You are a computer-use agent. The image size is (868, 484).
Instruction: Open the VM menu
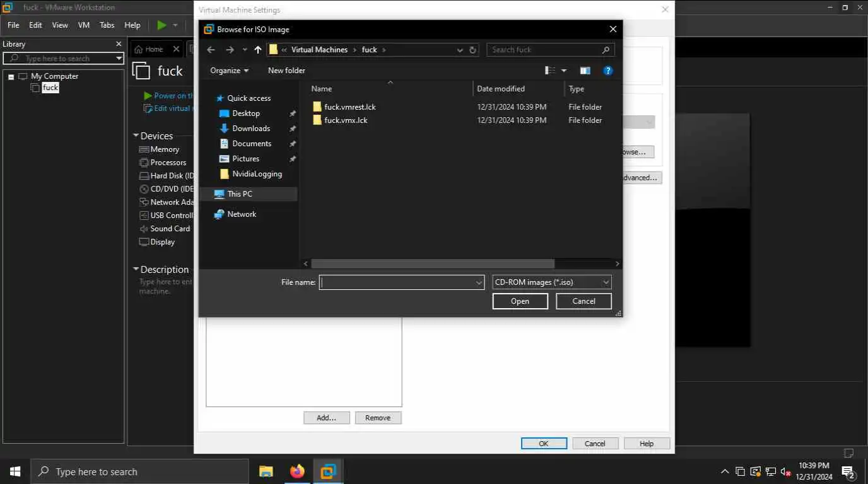click(x=84, y=25)
